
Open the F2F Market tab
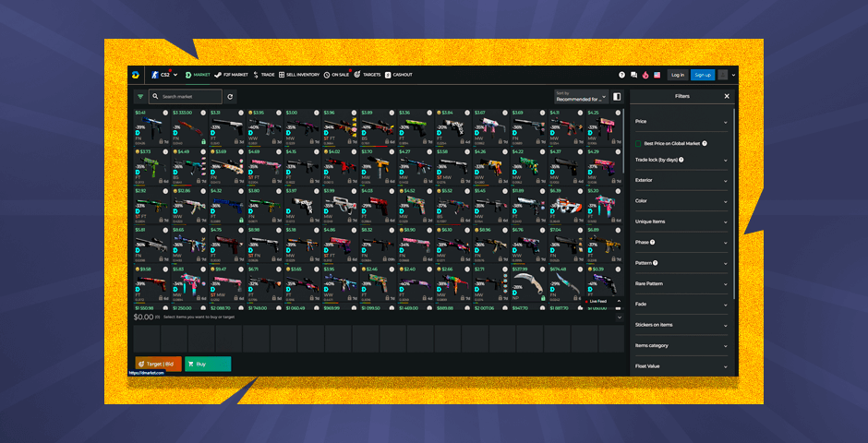(x=232, y=75)
